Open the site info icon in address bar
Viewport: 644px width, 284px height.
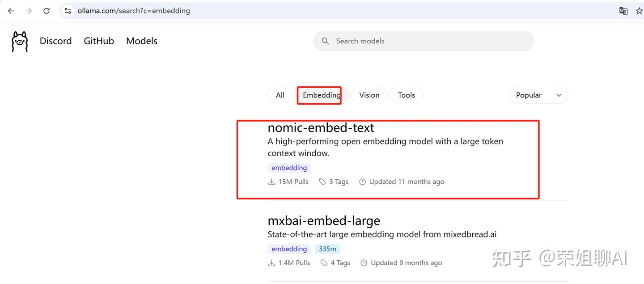click(x=68, y=11)
